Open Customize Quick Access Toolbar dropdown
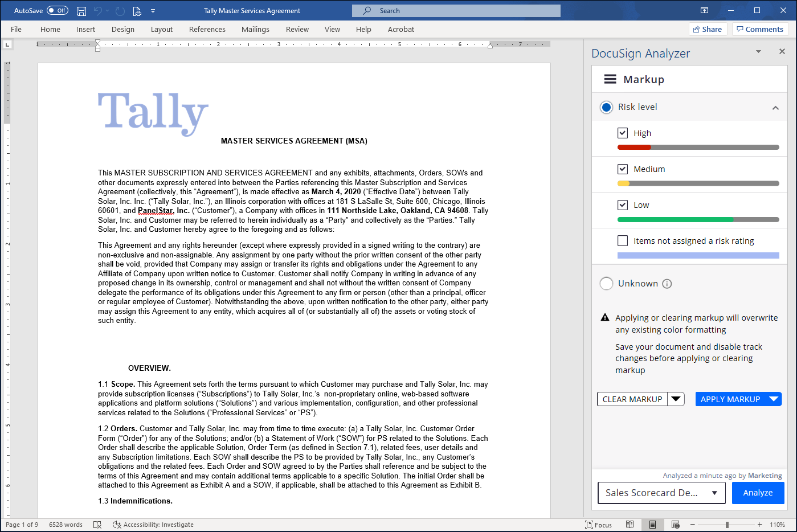Viewport: 797px width, 532px height. [153, 11]
